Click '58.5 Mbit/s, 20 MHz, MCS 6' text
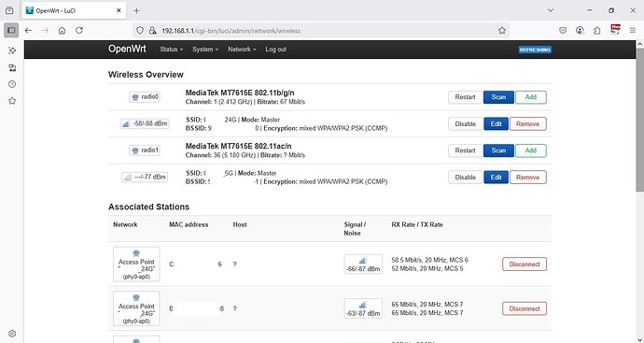This screenshot has width=644, height=343. [429, 260]
